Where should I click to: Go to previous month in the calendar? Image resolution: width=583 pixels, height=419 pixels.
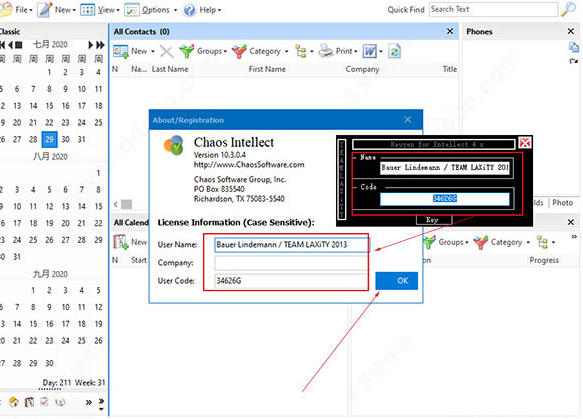(x=10, y=45)
